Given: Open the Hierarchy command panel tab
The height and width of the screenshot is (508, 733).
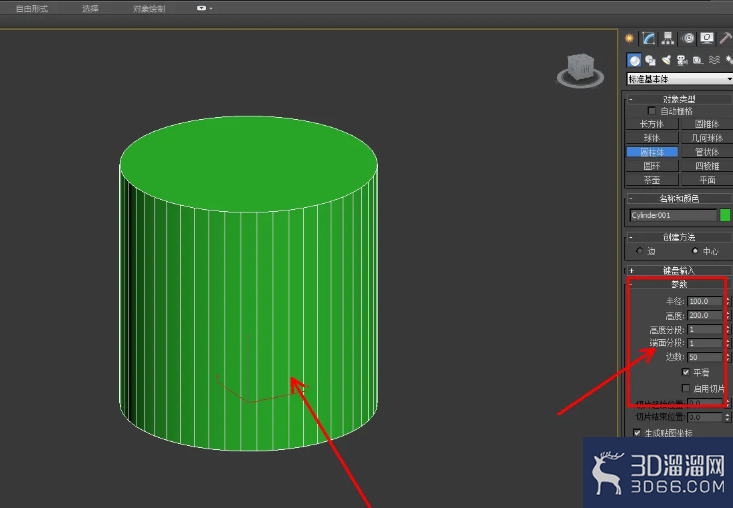Looking at the screenshot, I should [668, 38].
